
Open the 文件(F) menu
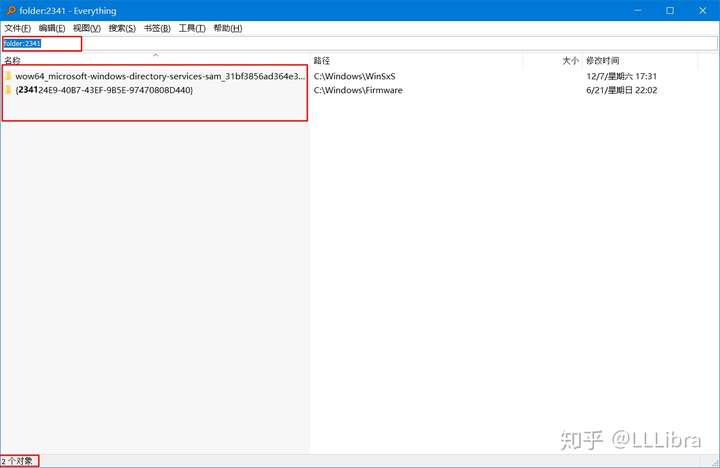[x=17, y=28]
